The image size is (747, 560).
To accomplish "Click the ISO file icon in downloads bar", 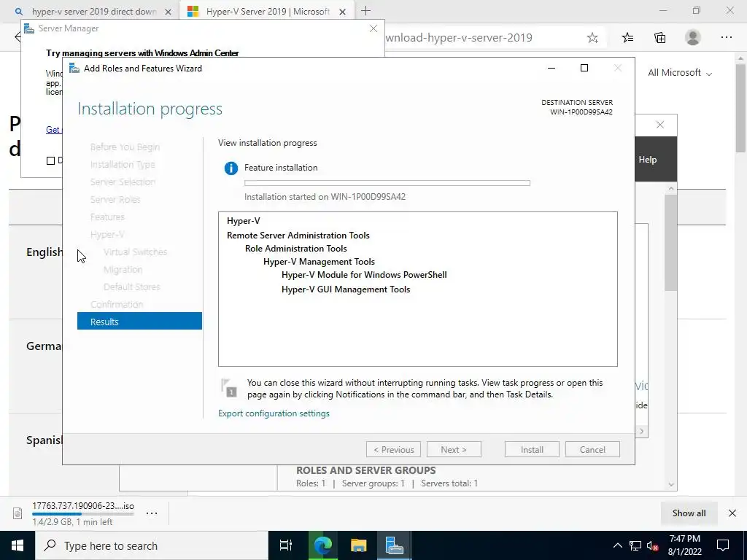I will pos(18,513).
